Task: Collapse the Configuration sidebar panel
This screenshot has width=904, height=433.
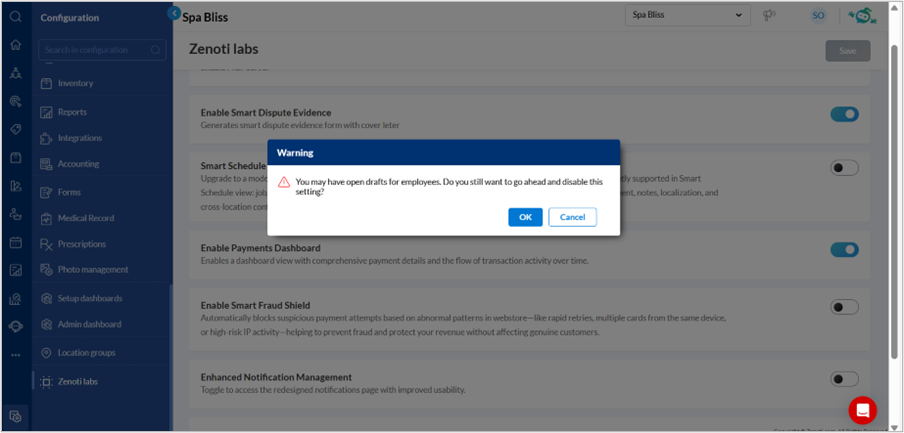Action: coord(174,14)
